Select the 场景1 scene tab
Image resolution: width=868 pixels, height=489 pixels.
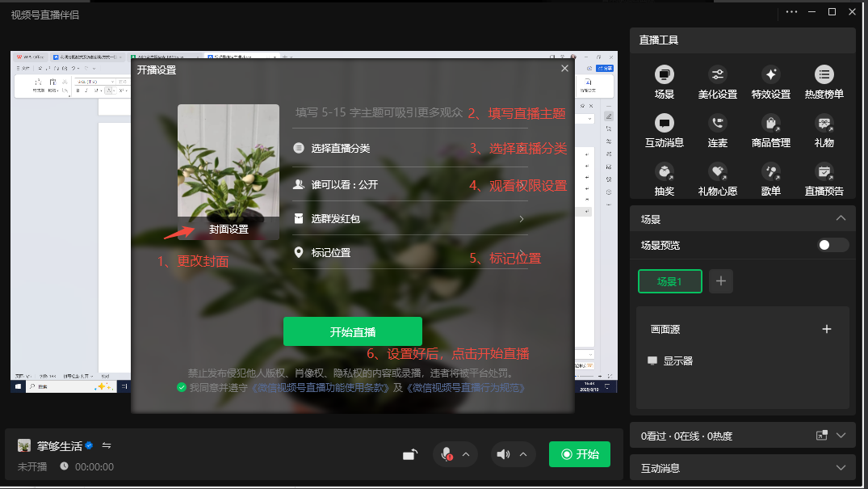tap(669, 281)
